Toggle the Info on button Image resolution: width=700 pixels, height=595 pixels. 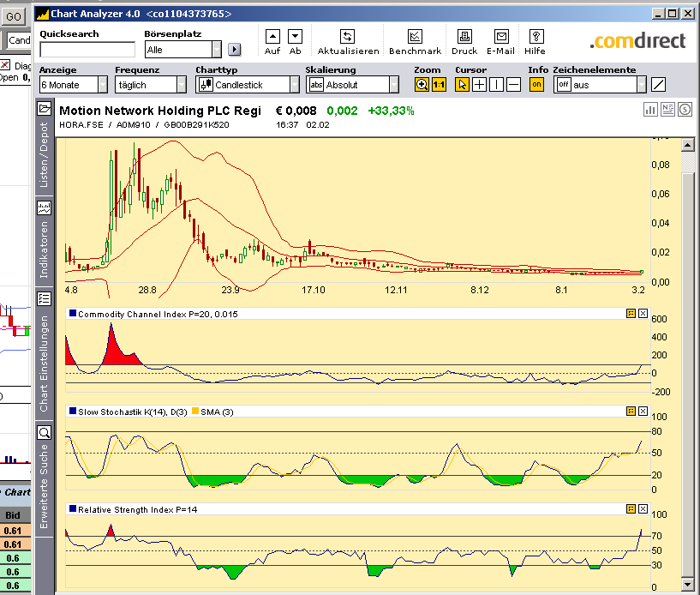click(x=536, y=84)
